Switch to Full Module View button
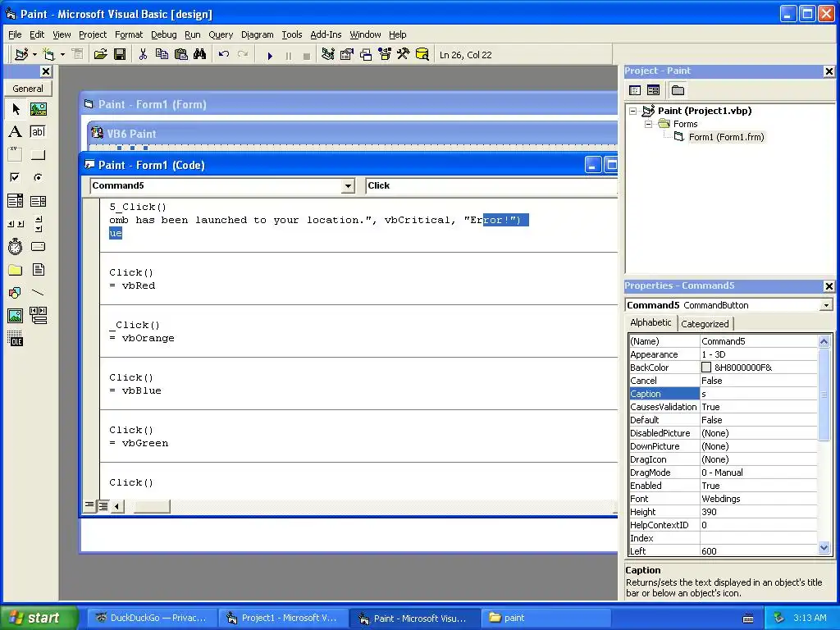This screenshot has width=840, height=630. (x=103, y=505)
